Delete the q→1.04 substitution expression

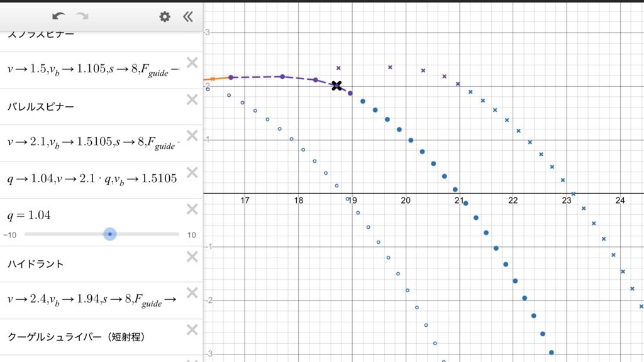(x=192, y=172)
